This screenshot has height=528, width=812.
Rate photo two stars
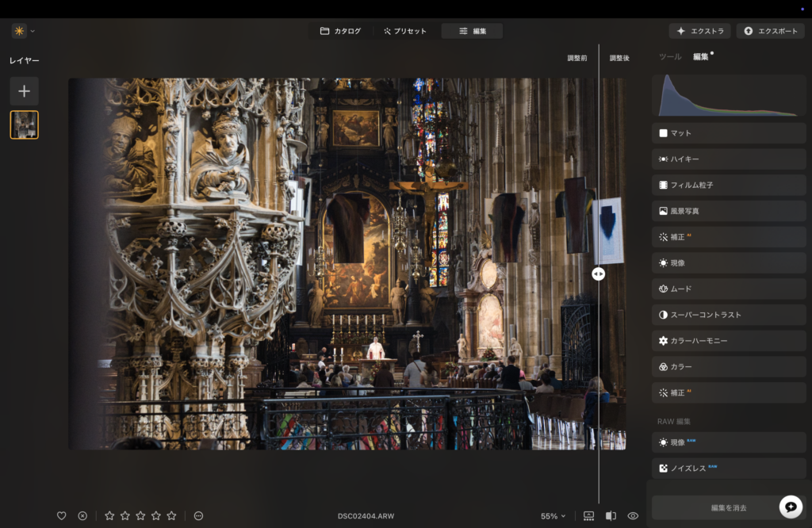(124, 515)
